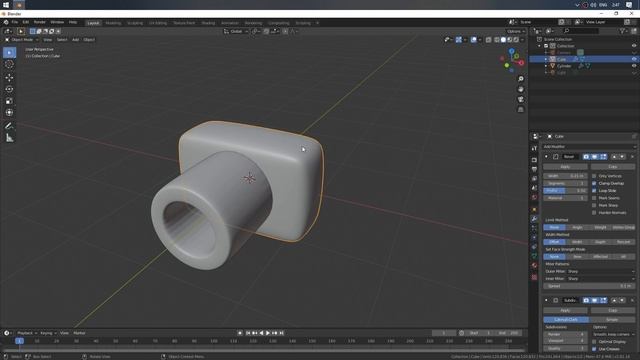Screen dimensions: 640x360
Task: Play the animation forward
Action: click(x=268, y=333)
